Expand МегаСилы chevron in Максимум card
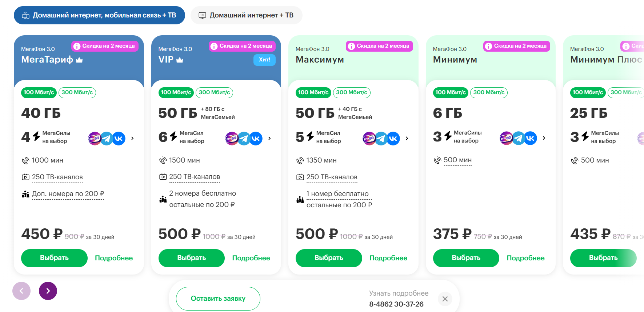644x312 pixels. pos(407,139)
